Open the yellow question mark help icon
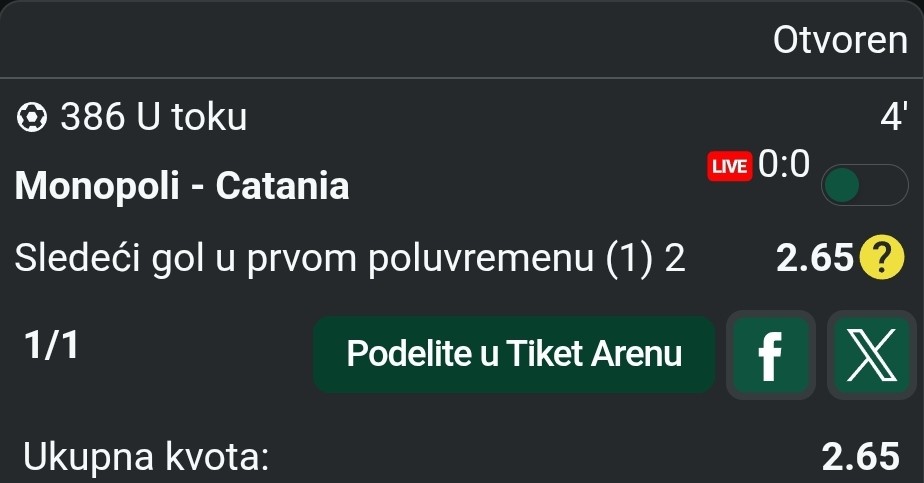 877,260
